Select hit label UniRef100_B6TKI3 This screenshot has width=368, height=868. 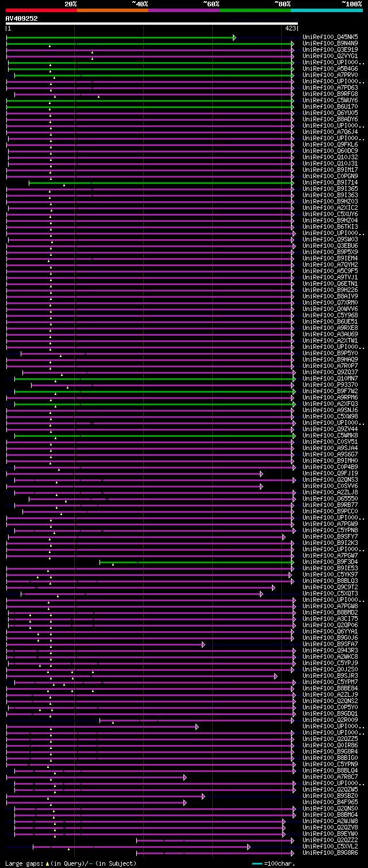point(331,227)
